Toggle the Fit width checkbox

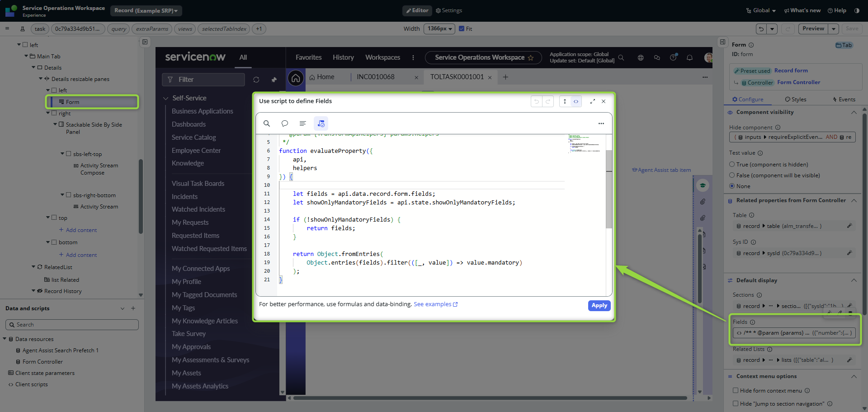(462, 29)
